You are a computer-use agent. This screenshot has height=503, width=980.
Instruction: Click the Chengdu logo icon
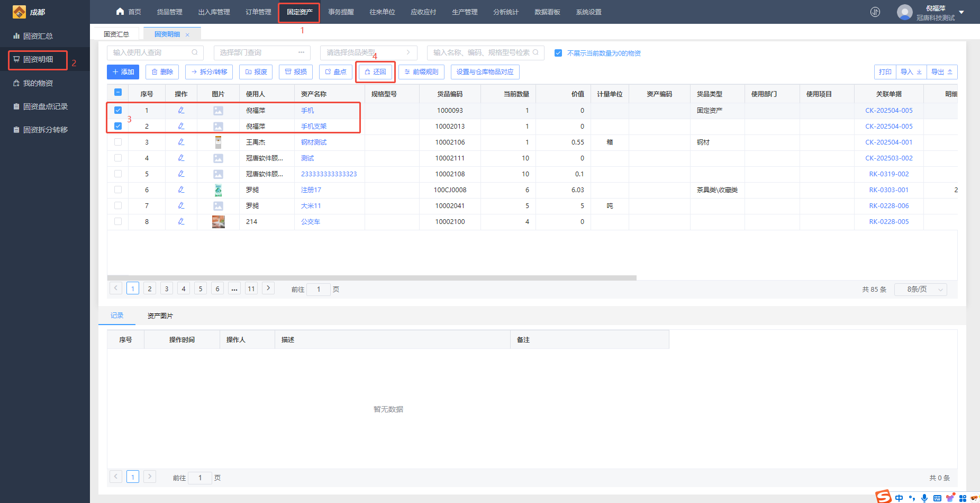click(x=19, y=12)
